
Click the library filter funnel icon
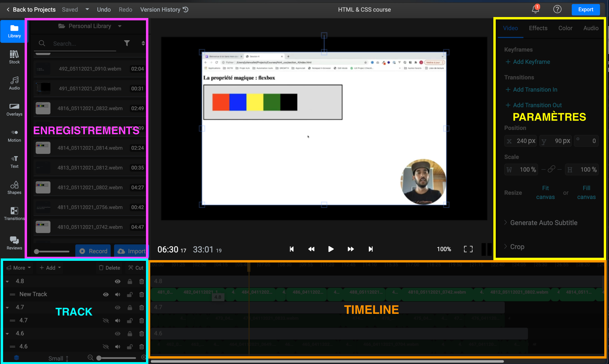[127, 43]
